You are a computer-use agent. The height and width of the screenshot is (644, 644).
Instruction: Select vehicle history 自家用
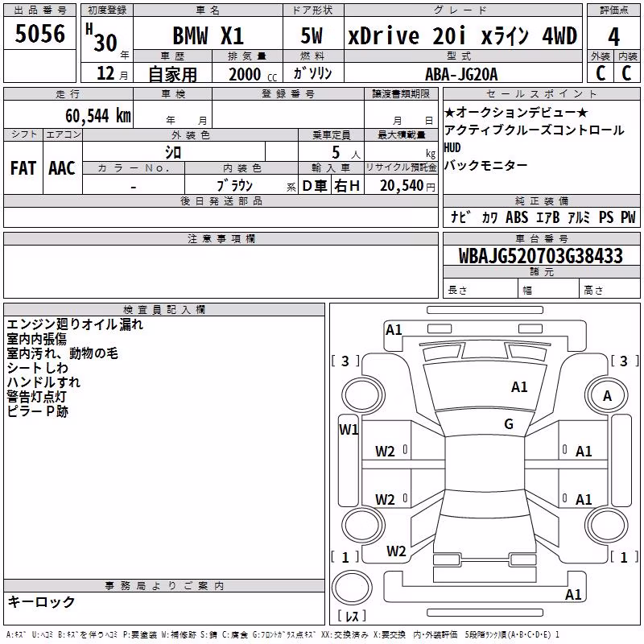[172, 74]
